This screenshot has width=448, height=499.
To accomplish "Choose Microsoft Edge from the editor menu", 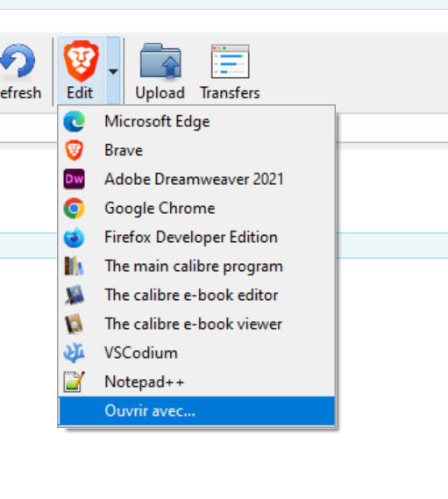I will [196, 122].
